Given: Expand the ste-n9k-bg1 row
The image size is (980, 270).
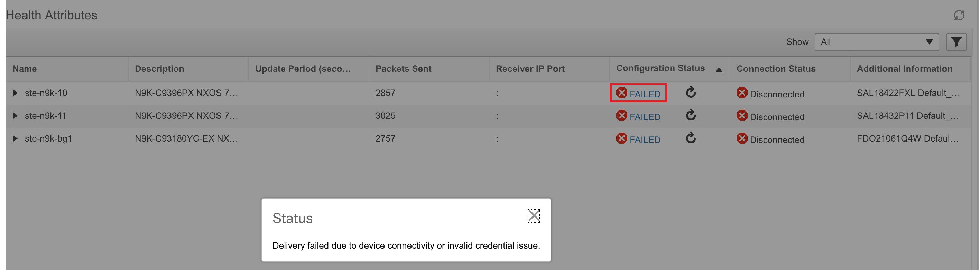Looking at the screenshot, I should (15, 138).
